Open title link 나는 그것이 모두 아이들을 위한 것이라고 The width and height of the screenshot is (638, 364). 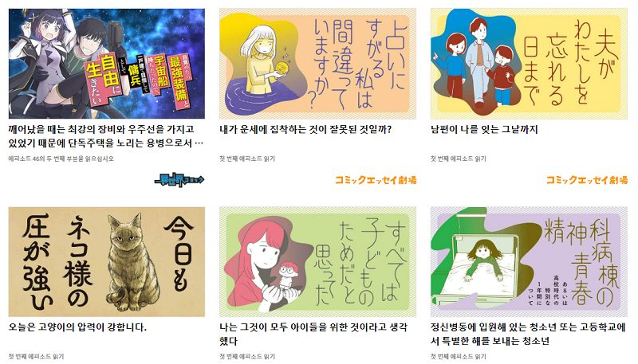[x=313, y=334]
